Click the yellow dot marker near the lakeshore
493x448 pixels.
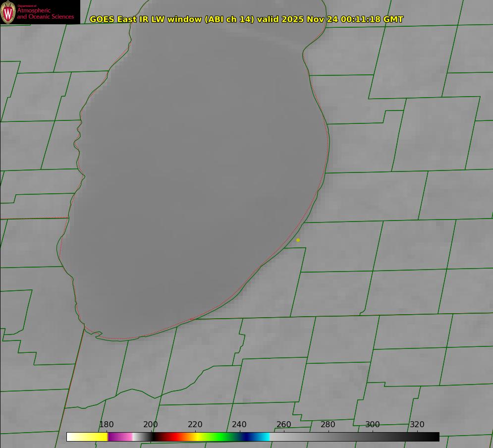pos(298,240)
